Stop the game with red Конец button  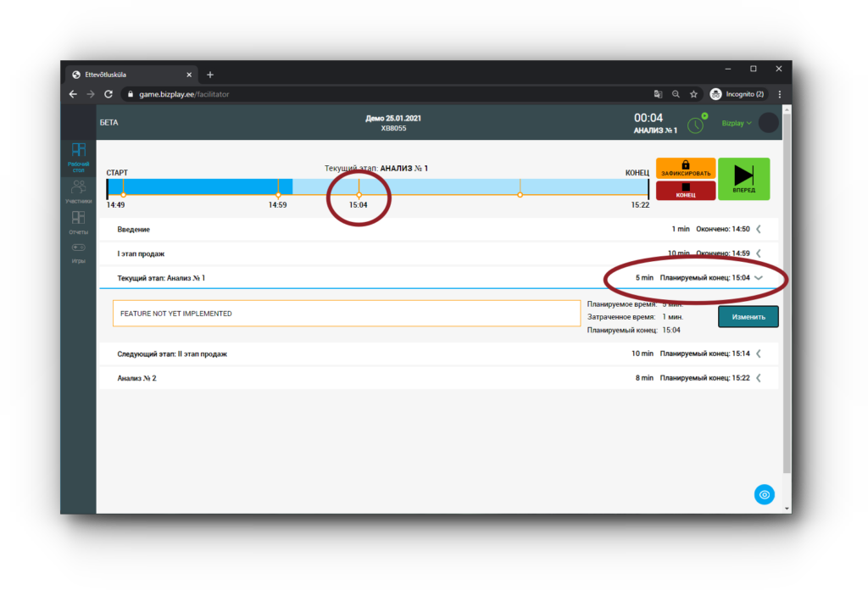(685, 191)
